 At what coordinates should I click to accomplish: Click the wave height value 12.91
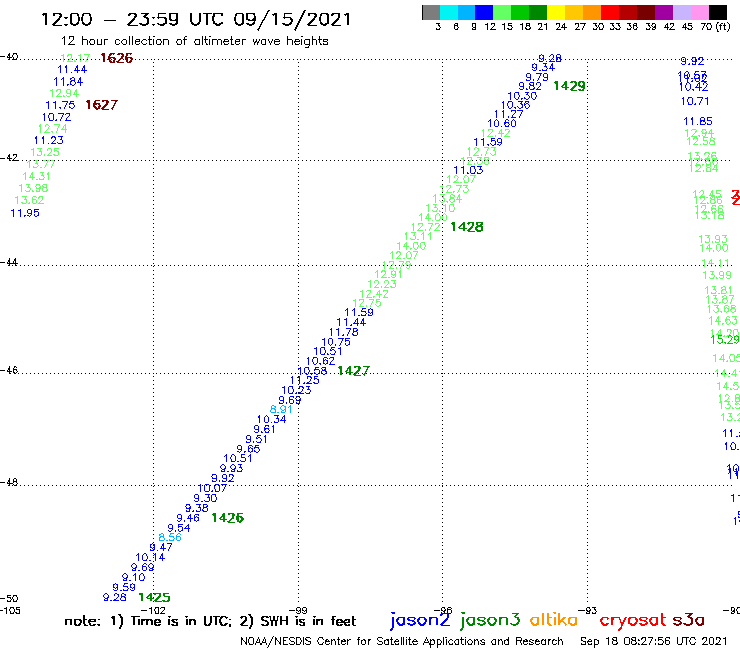coord(388,274)
